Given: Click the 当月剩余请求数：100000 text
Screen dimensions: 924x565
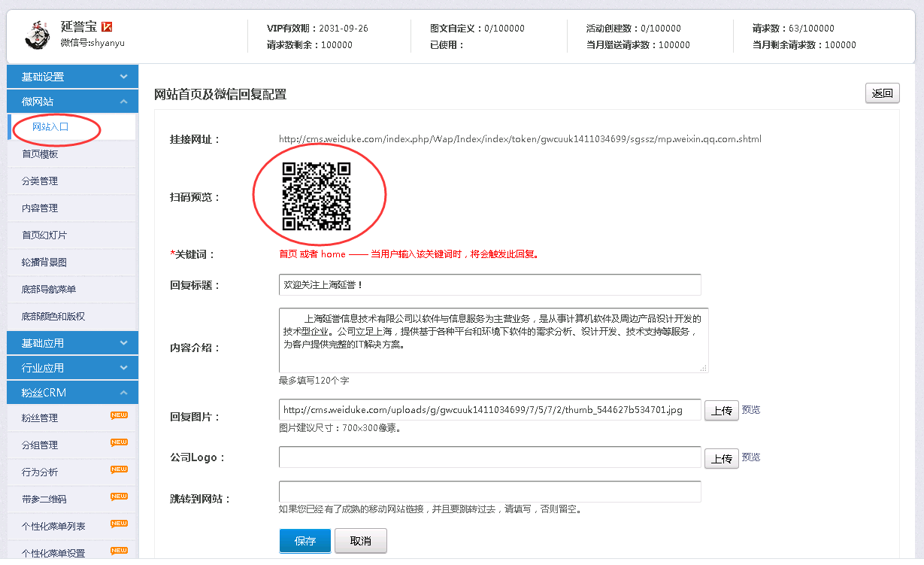Looking at the screenshot, I should (x=804, y=44).
